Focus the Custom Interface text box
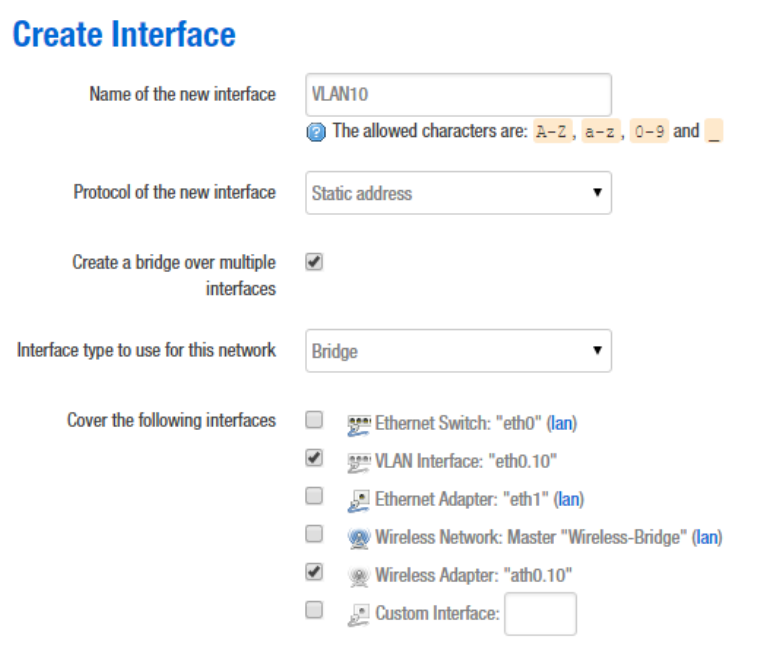Screen dimensions: 763x661 pos(540,614)
